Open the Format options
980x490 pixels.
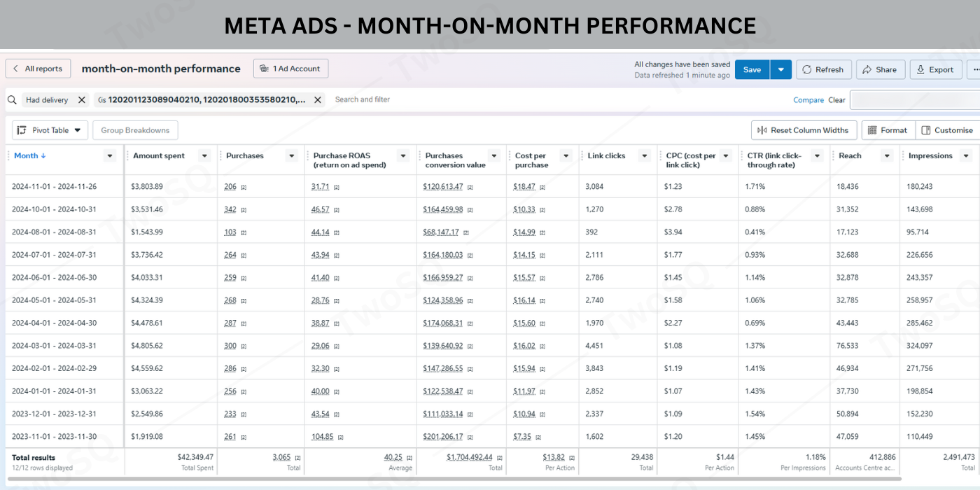click(887, 130)
